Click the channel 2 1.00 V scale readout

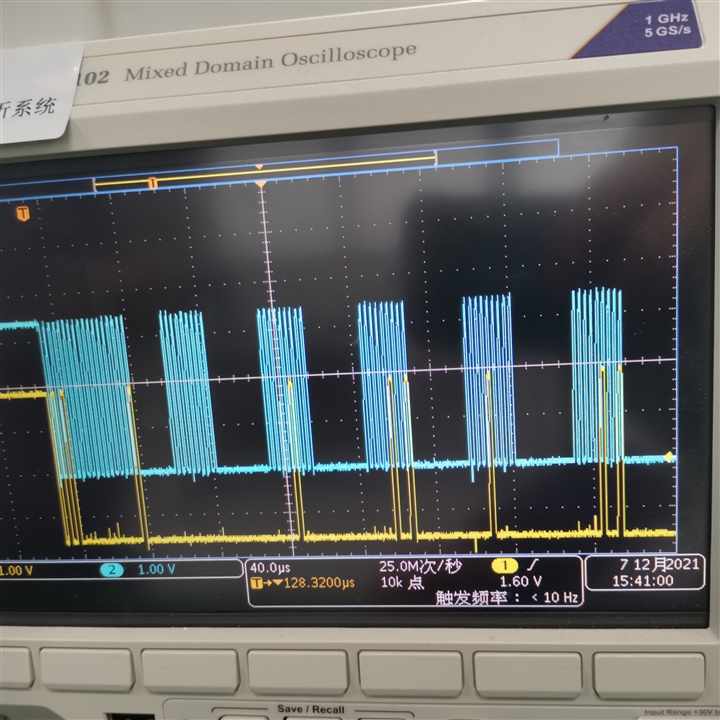[x=156, y=569]
